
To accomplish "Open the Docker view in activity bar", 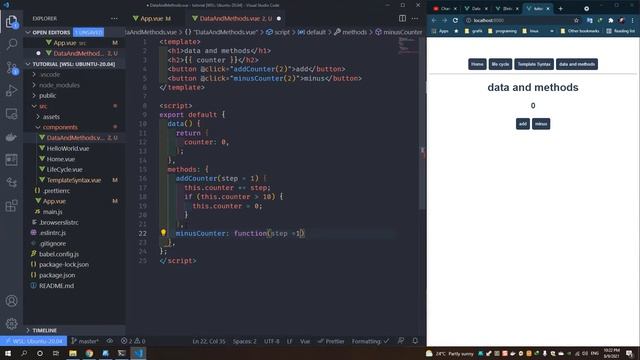I will [x=11, y=137].
